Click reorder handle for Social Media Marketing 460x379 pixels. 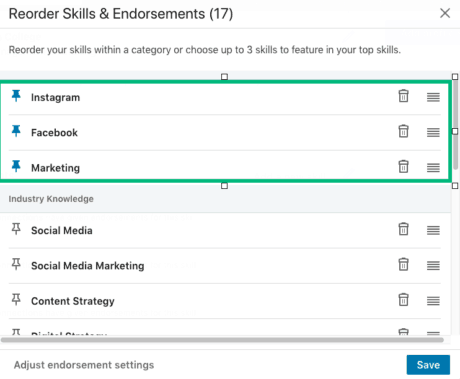pos(433,266)
